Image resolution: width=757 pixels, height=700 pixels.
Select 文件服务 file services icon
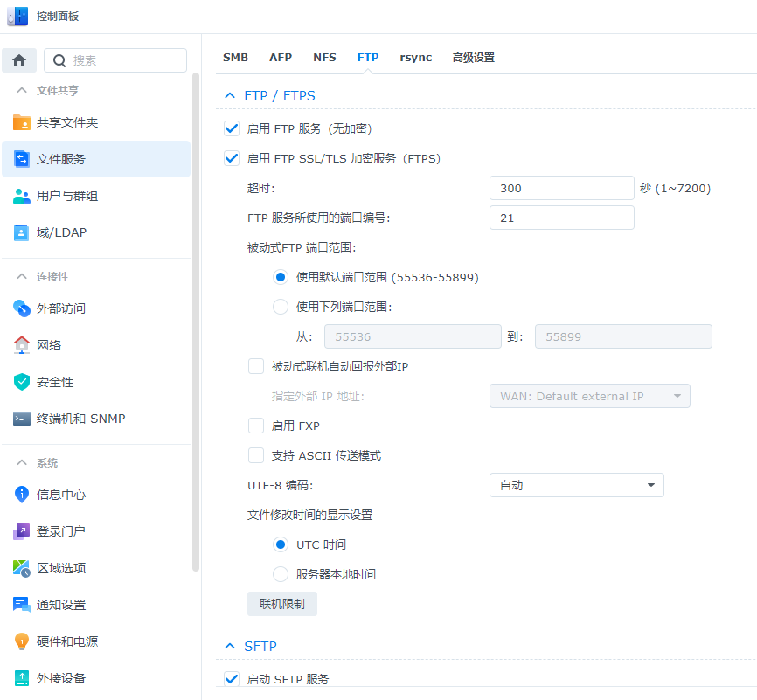(x=22, y=159)
